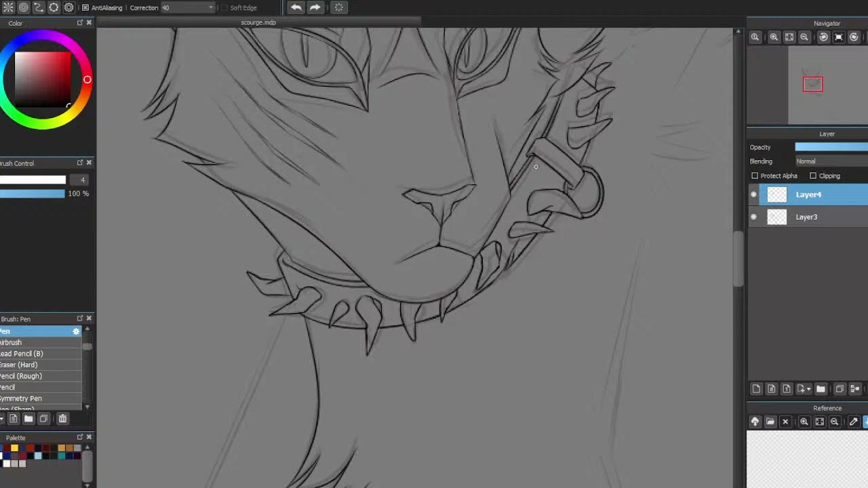The height and width of the screenshot is (488, 868).
Task: Select the scourge.mdp document tab
Action: (258, 22)
